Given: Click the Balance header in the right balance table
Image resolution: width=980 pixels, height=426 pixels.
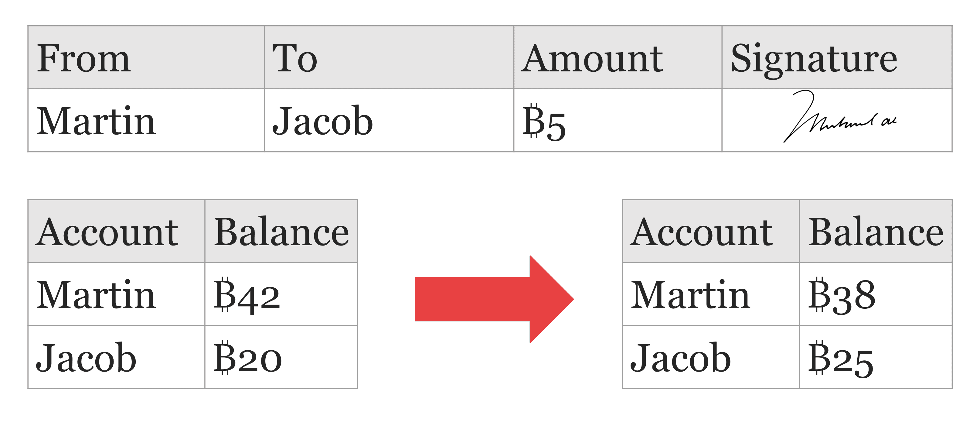Looking at the screenshot, I should (876, 231).
